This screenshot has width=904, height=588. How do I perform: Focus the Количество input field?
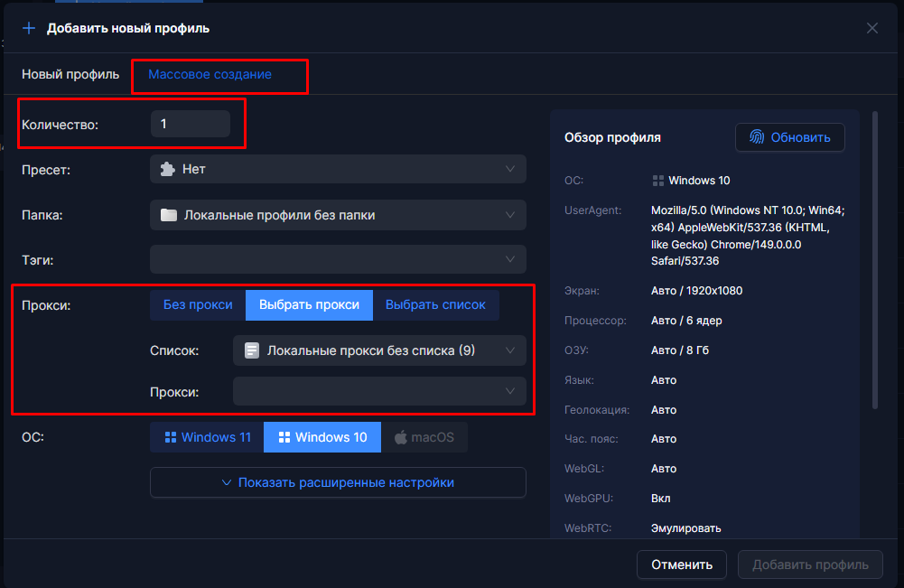pos(191,124)
